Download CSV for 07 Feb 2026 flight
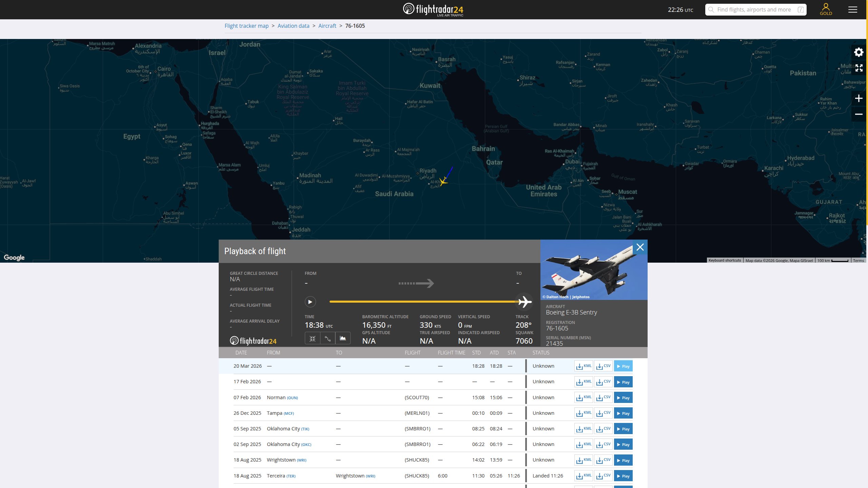 (603, 398)
